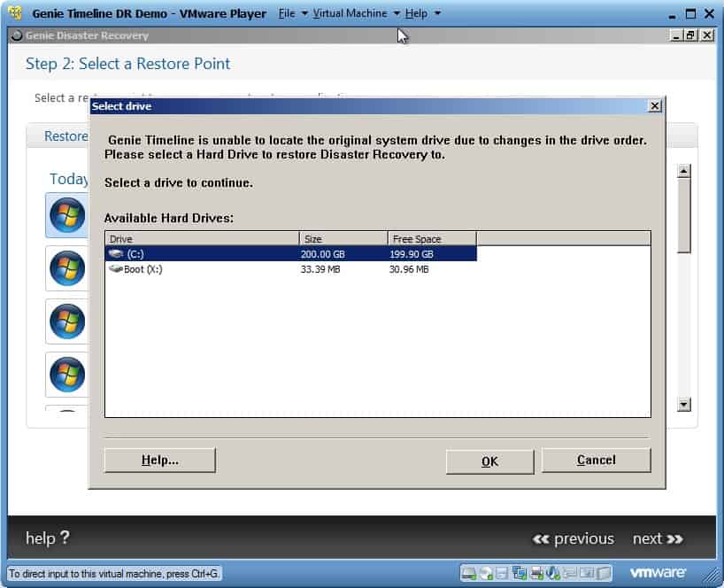Close the Select drive dialog with X

pyautogui.click(x=655, y=106)
